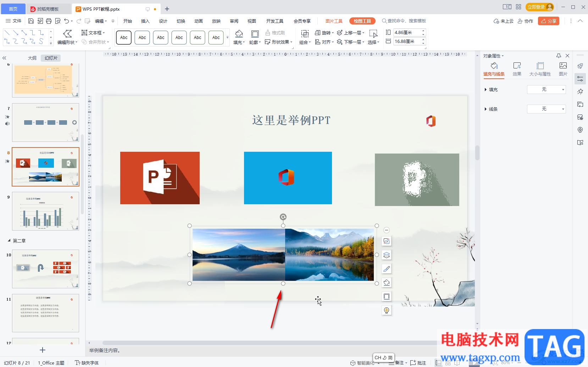This screenshot has height=367, width=588.
Task: Collapse the ribbon with the top-right chevron
Action: tap(580, 21)
